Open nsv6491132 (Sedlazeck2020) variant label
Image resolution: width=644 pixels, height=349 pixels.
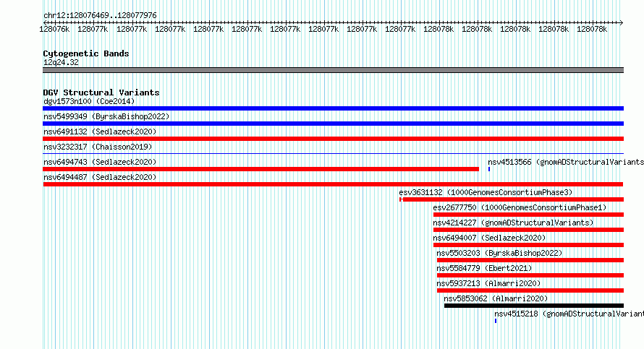click(x=100, y=132)
